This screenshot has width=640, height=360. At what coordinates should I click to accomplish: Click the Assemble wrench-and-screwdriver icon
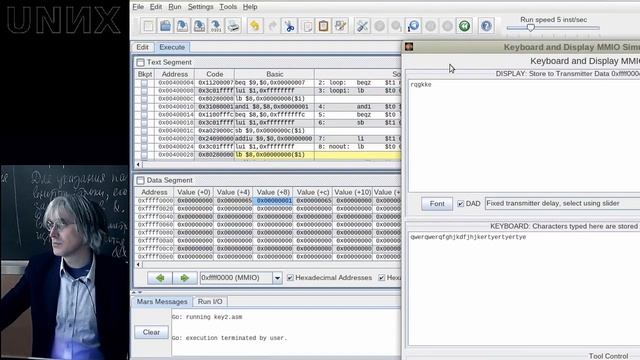(x=362, y=26)
